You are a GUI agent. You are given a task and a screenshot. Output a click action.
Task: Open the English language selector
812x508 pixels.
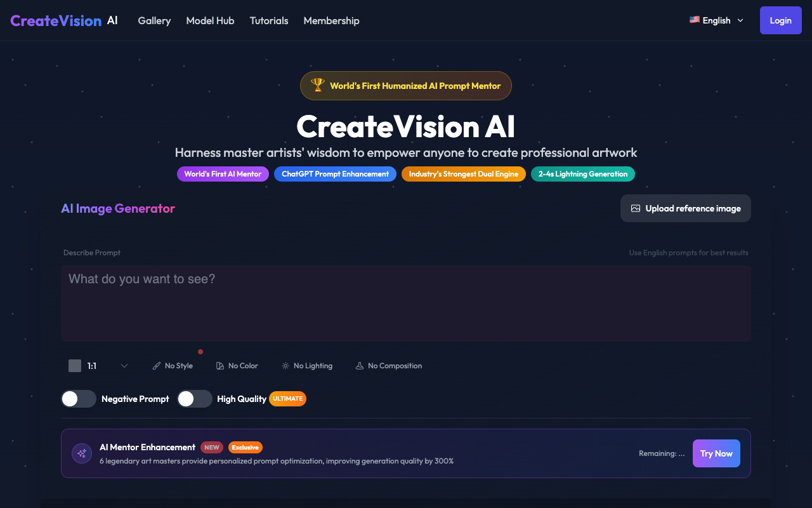click(x=716, y=20)
